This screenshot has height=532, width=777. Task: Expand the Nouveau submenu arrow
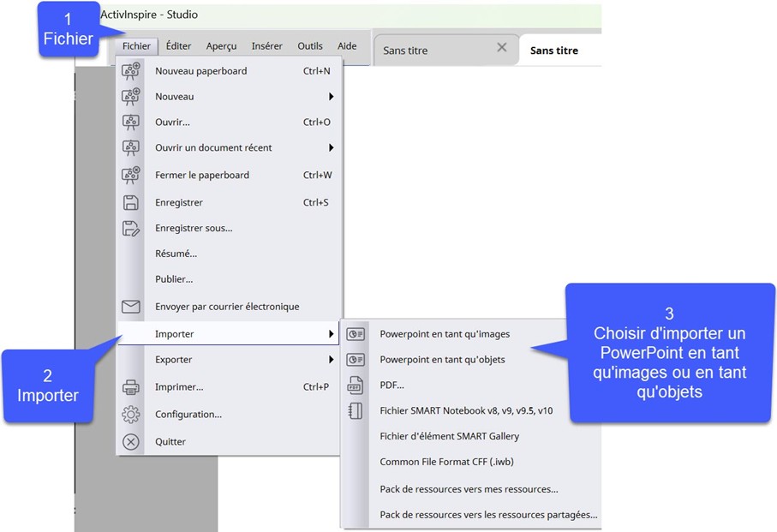pyautogui.click(x=331, y=97)
